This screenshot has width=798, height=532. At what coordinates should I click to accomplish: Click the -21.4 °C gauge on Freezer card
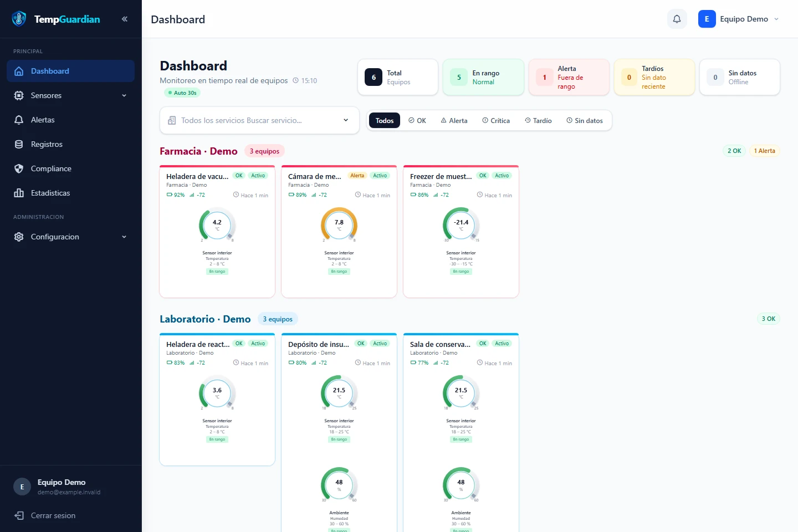[461, 225]
